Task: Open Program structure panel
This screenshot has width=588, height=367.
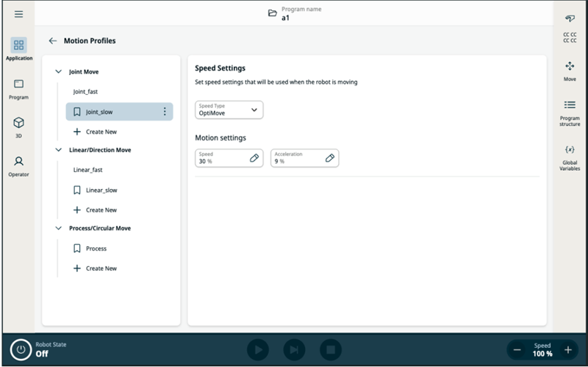Action: (570, 113)
